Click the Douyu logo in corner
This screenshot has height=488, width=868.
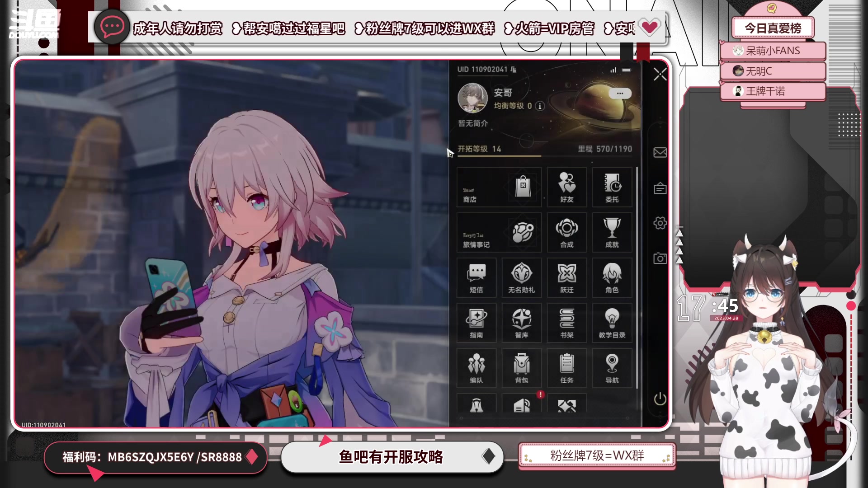(35, 25)
